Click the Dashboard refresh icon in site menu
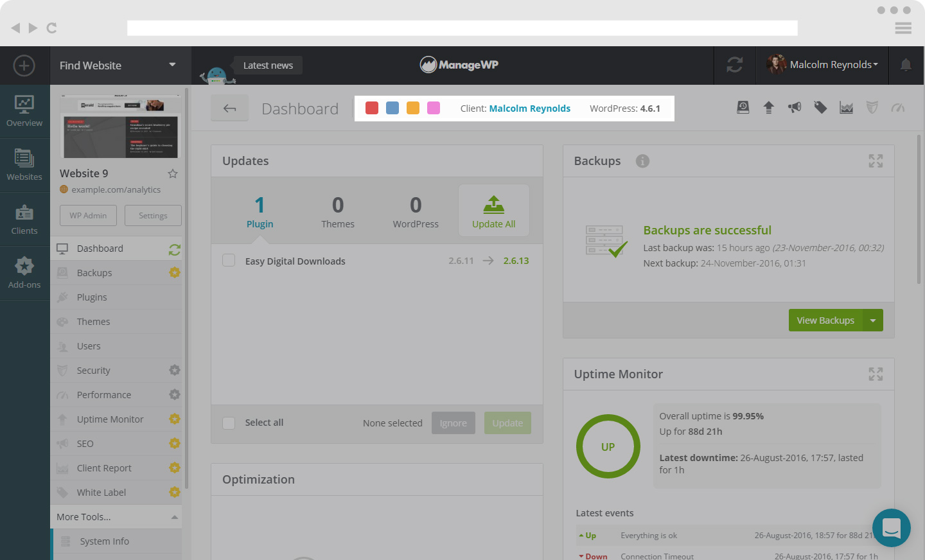925x560 pixels. pos(174,250)
